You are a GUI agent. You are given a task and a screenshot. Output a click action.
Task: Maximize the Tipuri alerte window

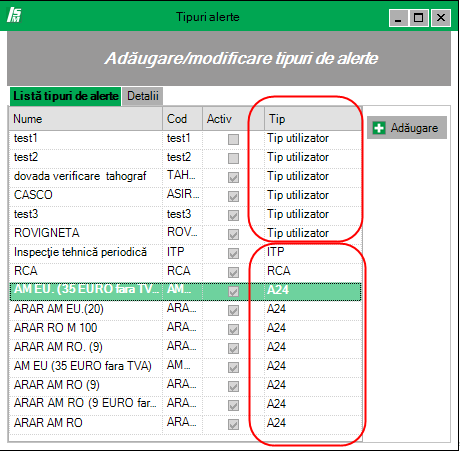click(419, 17)
